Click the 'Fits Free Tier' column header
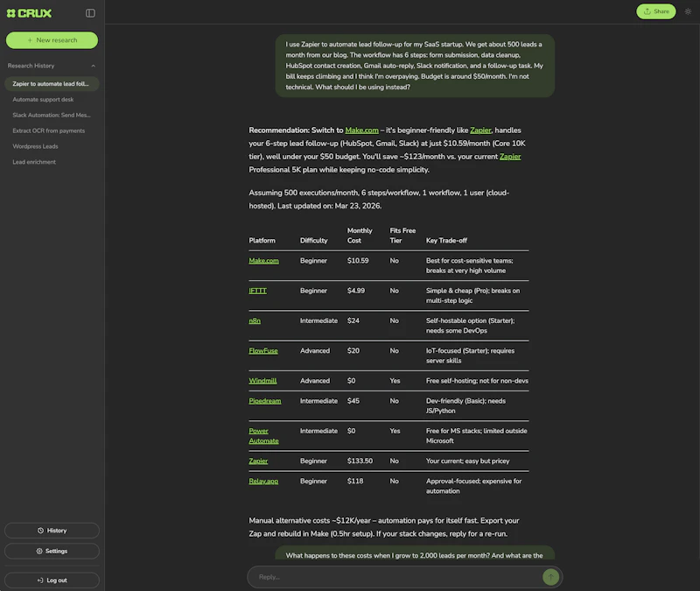 [402, 236]
